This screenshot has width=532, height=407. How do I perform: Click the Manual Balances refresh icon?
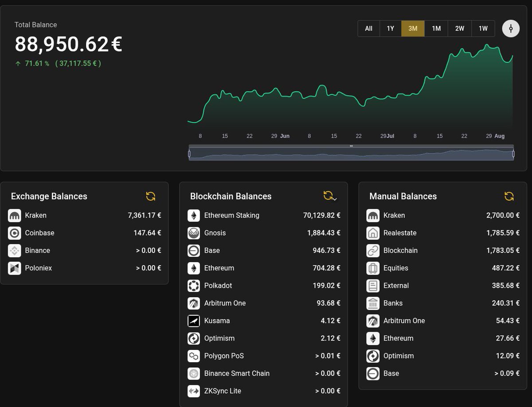coord(509,196)
